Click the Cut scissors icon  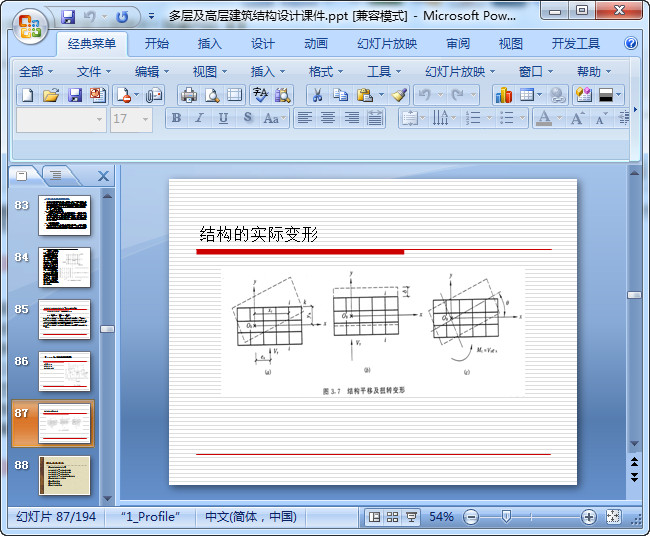pyautogui.click(x=318, y=95)
